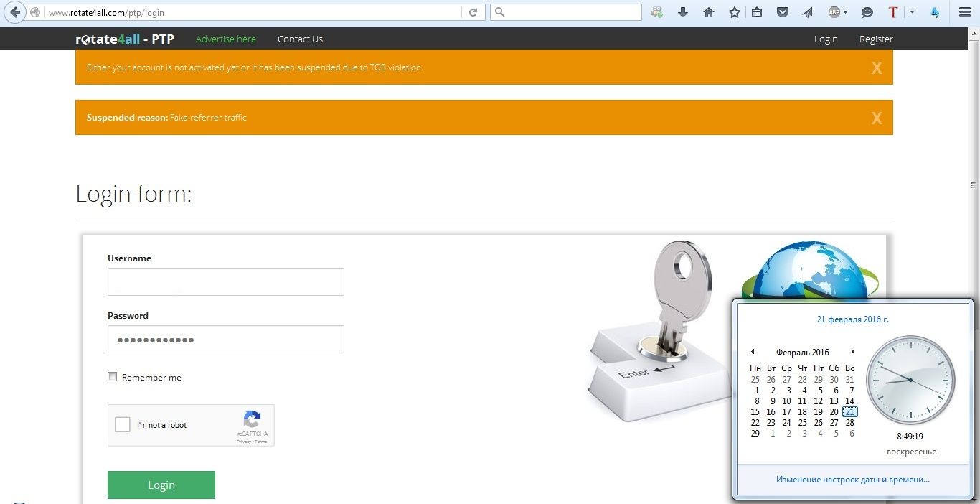Open the smiley chat icon in the toolbar
Image resolution: width=980 pixels, height=504 pixels.
click(x=867, y=12)
